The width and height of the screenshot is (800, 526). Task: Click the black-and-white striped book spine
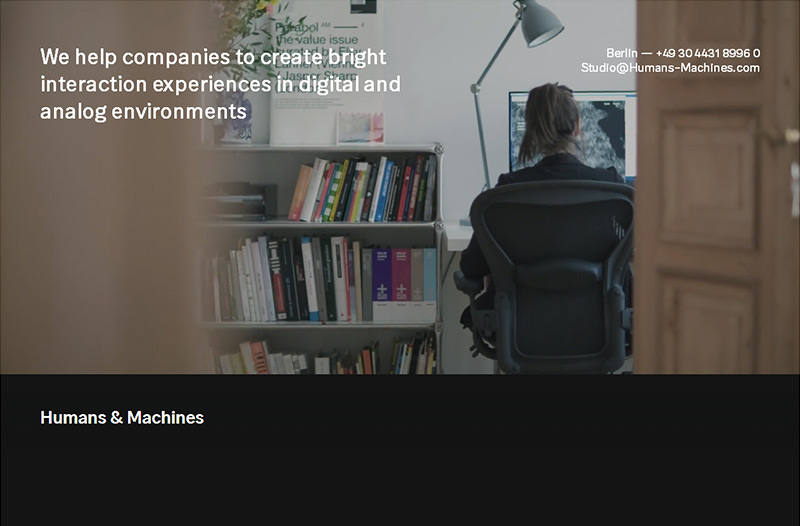[276, 280]
